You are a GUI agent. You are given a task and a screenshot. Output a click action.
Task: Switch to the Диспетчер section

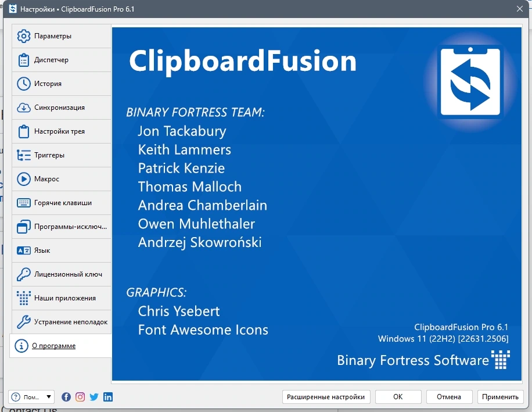[62, 60]
